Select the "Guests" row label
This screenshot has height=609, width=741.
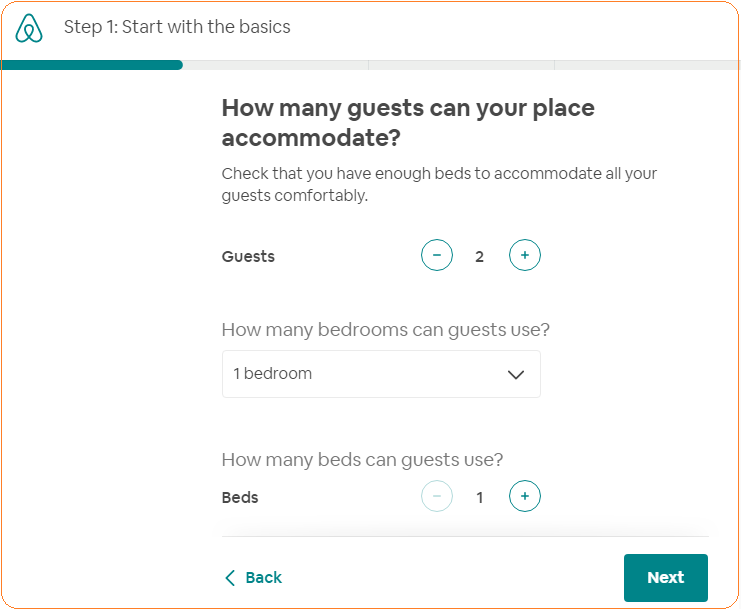click(x=248, y=257)
